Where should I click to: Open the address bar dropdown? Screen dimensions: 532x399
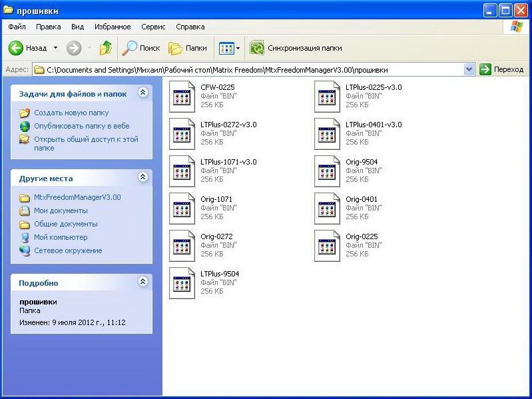click(x=469, y=69)
